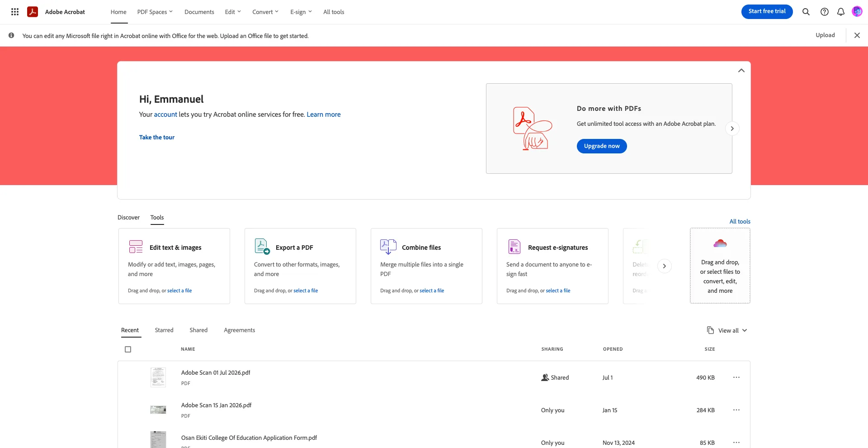The height and width of the screenshot is (448, 868).
Task: Select the Recent files tab
Action: coord(130,330)
